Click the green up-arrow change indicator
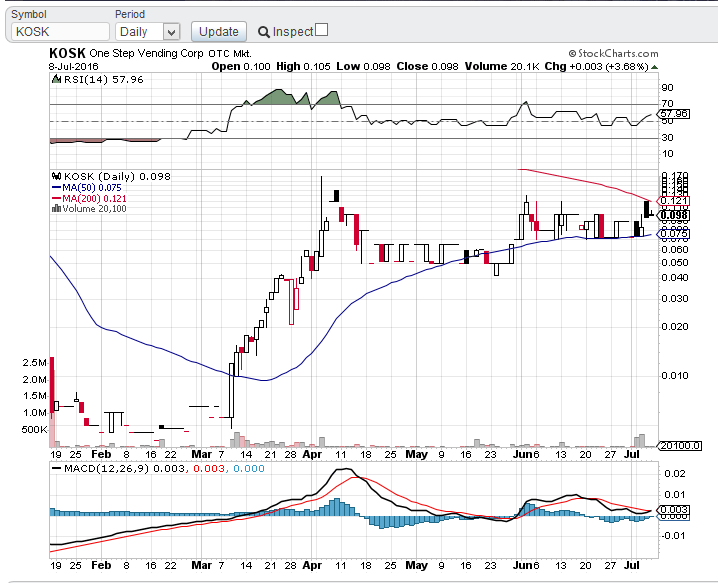The height and width of the screenshot is (583, 718). pos(654,67)
